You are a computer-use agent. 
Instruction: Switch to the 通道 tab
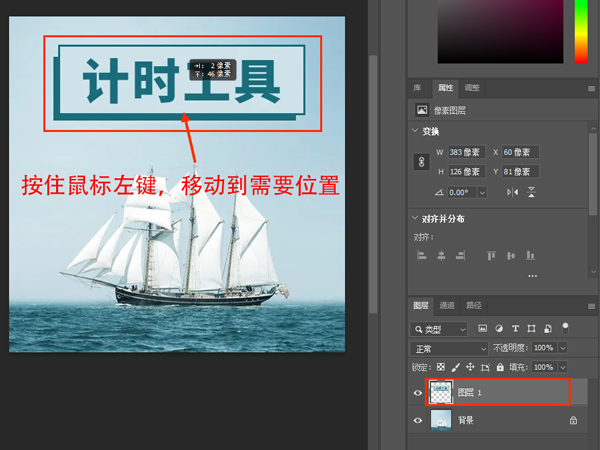point(447,305)
